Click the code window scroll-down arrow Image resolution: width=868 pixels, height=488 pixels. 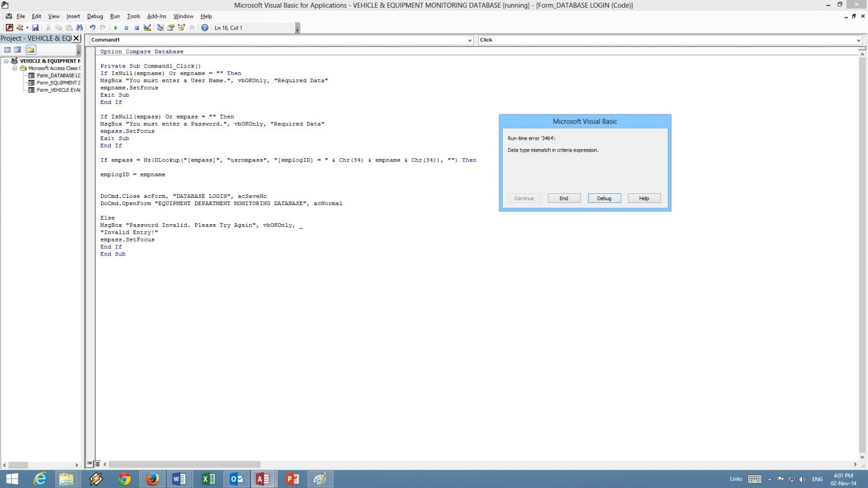[862, 457]
